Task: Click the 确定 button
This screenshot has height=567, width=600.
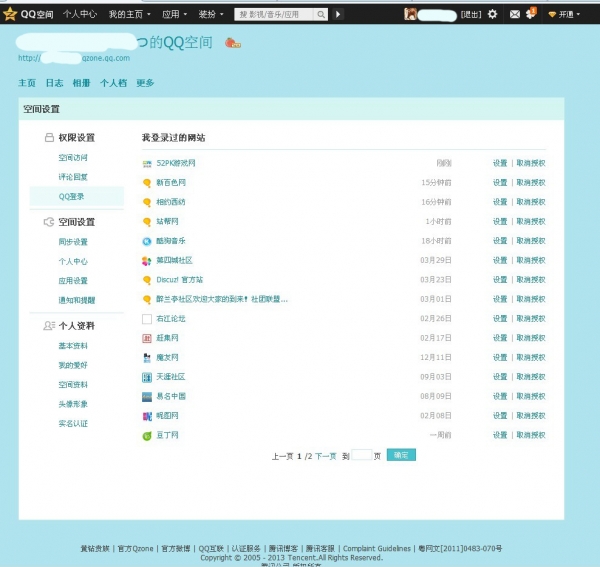Action: click(401, 455)
